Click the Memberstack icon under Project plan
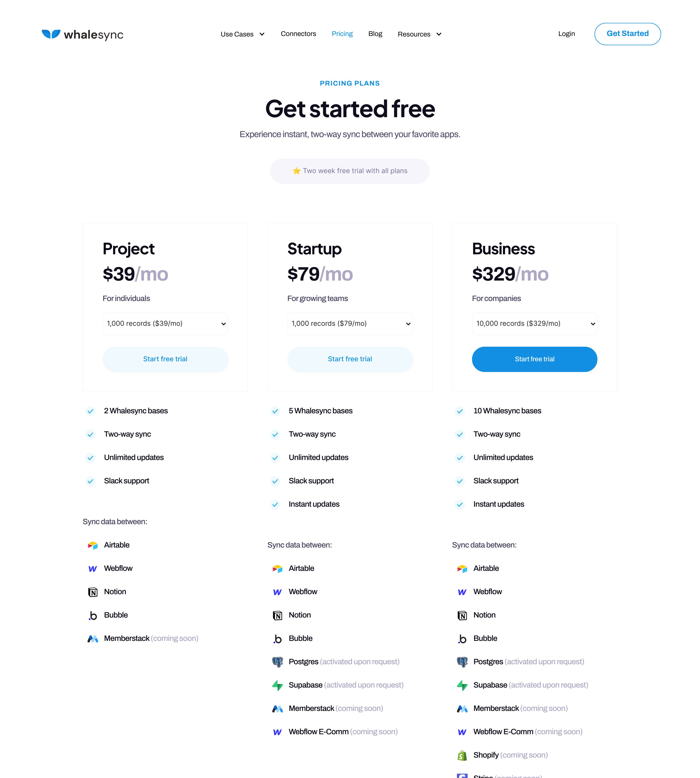This screenshot has height=778, width=700. [93, 639]
